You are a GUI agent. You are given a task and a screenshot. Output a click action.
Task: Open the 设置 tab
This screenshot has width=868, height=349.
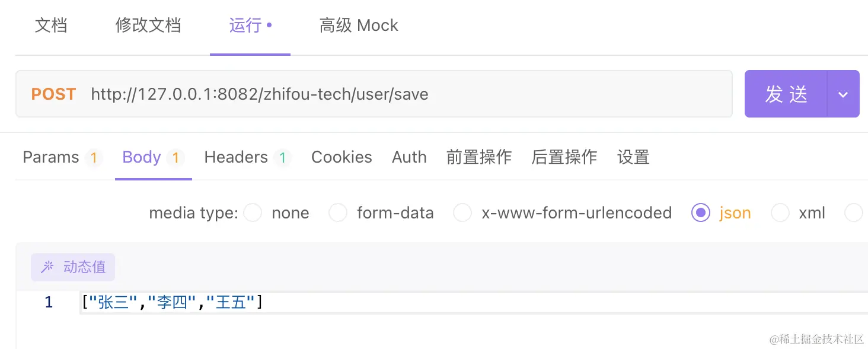coord(633,157)
